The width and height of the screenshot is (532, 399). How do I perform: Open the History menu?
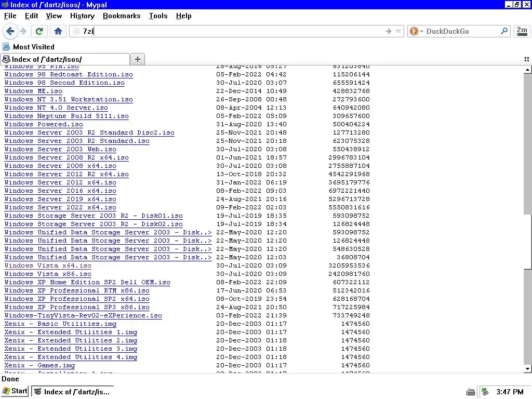click(x=82, y=16)
